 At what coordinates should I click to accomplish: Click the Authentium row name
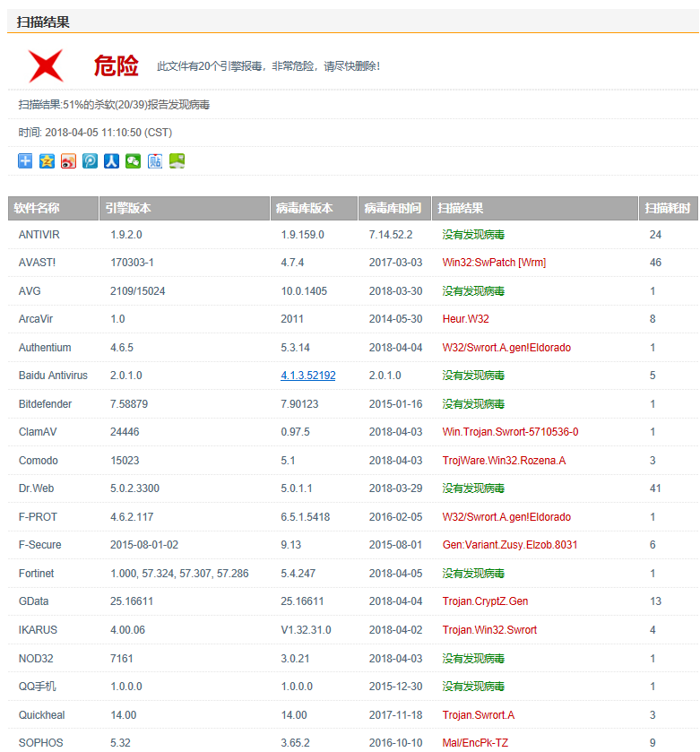pos(45,348)
